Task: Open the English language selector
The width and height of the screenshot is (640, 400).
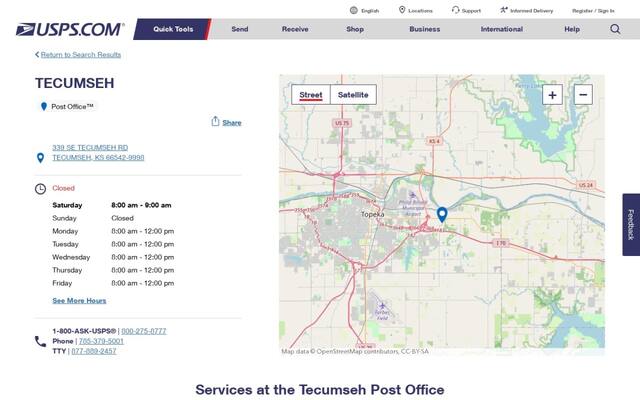Action: coord(370,11)
